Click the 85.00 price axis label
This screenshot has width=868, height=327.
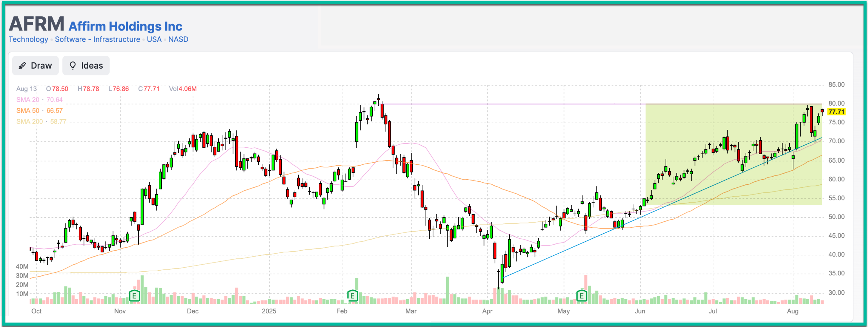[836, 85]
